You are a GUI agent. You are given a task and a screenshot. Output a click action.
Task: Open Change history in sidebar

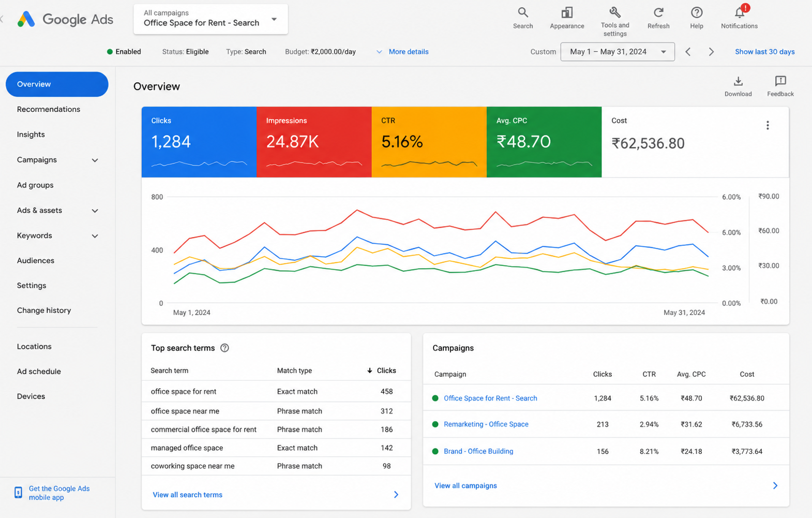pos(44,310)
